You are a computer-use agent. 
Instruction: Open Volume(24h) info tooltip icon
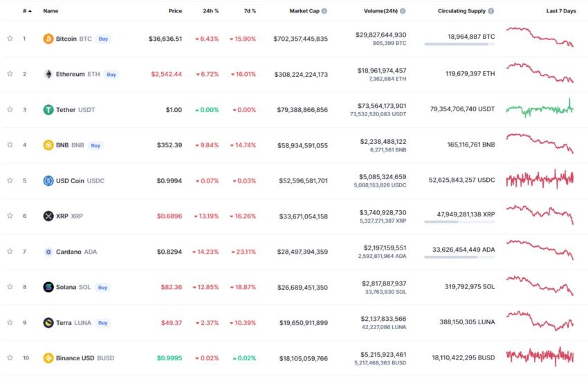(x=403, y=11)
